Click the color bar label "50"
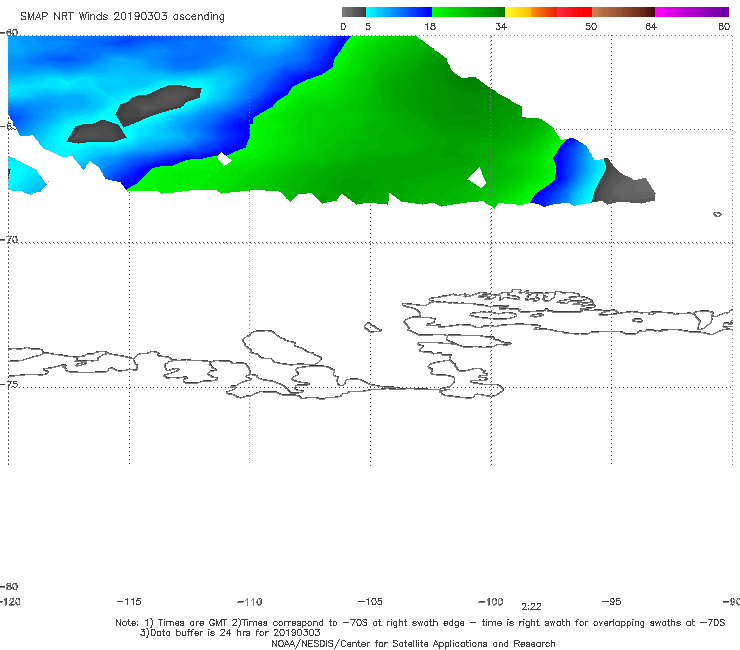740x650 pixels. point(591,27)
